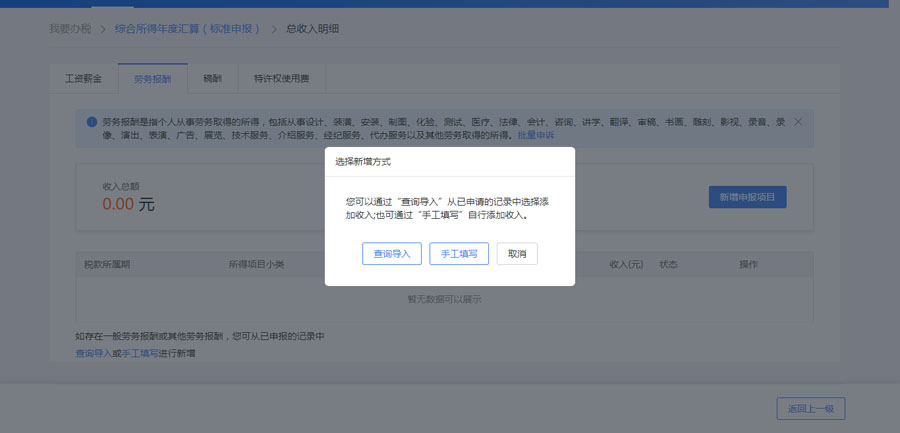Close the blue info banner with X
The width and height of the screenshot is (900, 433).
(x=798, y=121)
